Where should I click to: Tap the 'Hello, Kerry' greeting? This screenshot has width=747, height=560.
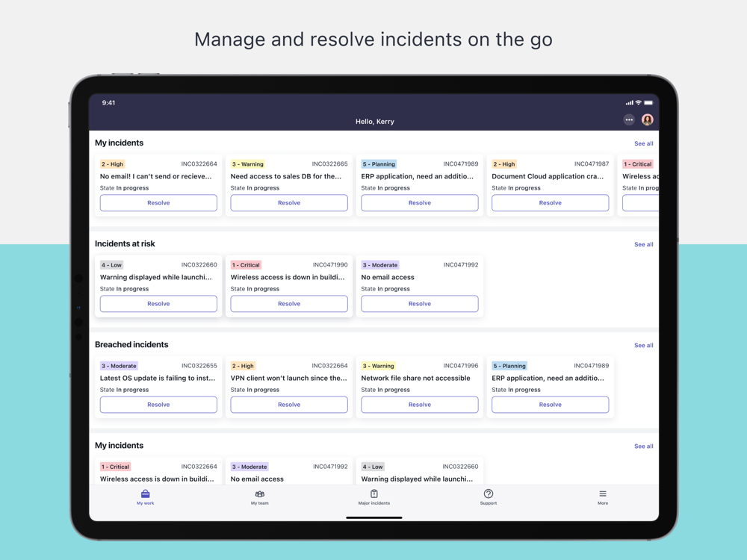point(374,122)
